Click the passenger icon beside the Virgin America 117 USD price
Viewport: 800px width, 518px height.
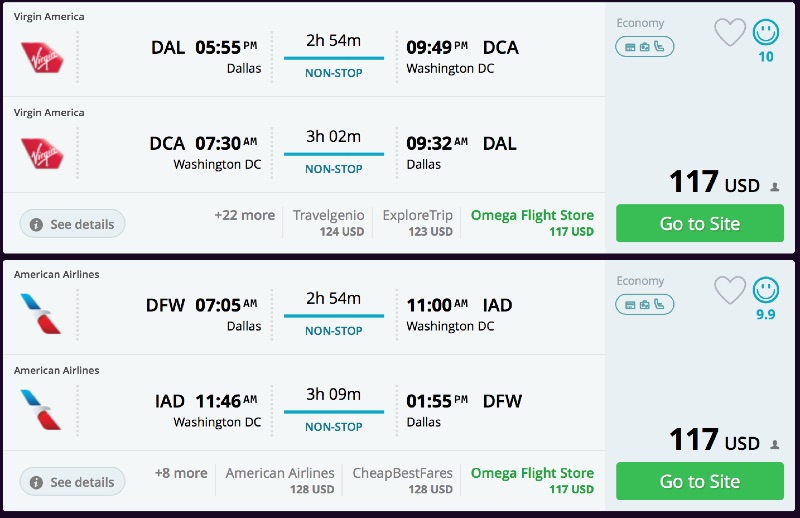(775, 186)
